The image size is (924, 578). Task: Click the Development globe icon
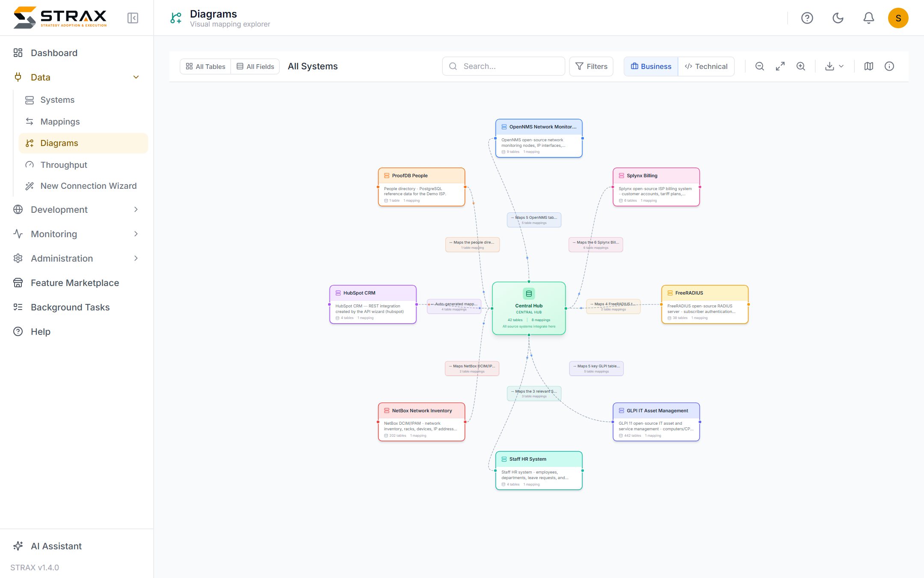pyautogui.click(x=18, y=210)
